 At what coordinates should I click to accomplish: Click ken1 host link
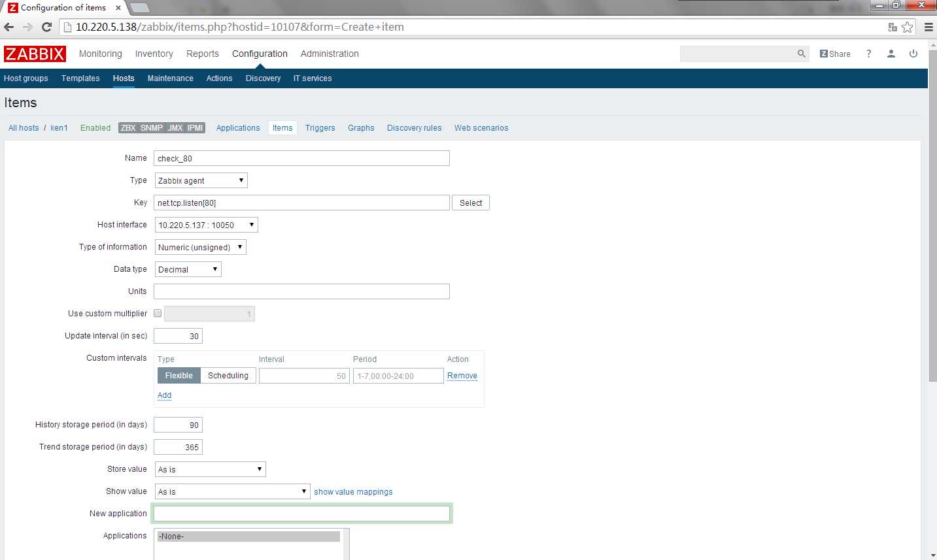59,128
